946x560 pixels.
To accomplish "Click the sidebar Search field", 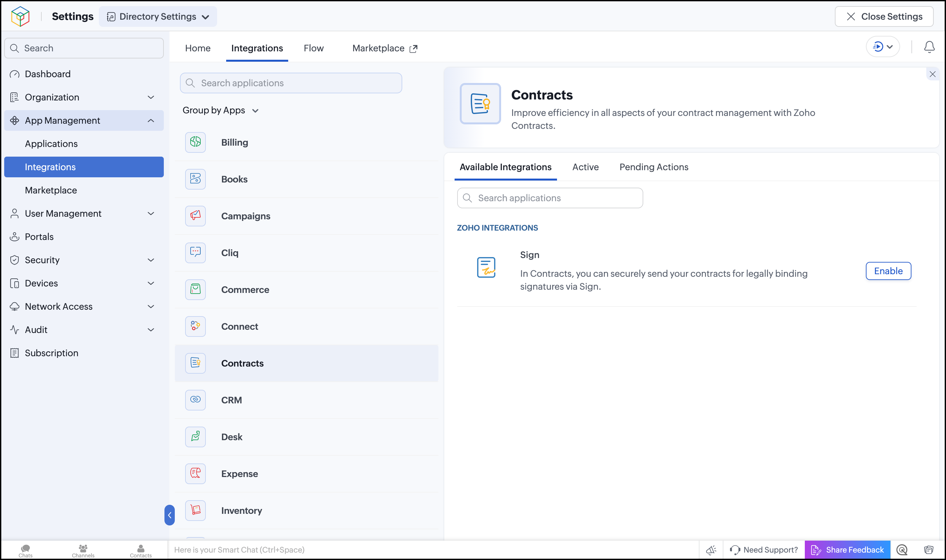I will tap(84, 48).
